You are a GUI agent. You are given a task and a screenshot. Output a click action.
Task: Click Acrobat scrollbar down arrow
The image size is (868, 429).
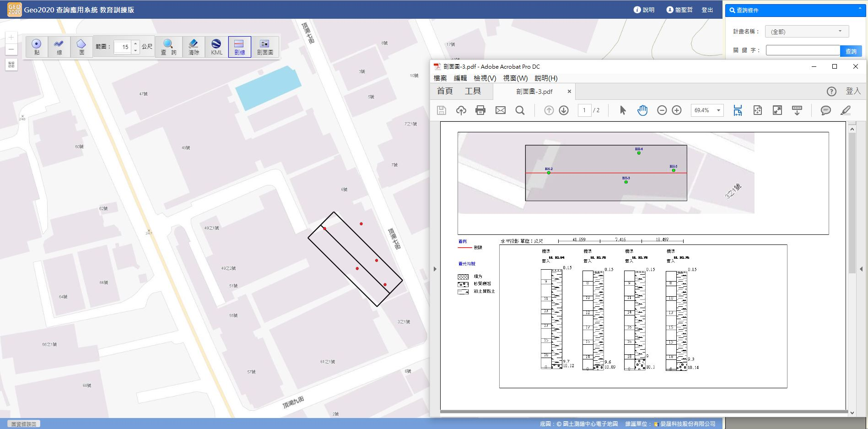coord(852,413)
